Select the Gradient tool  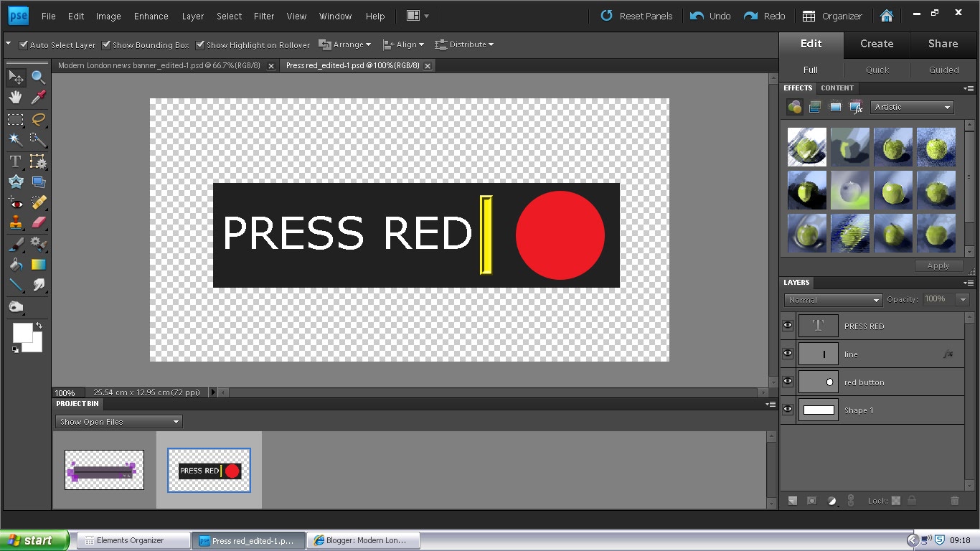click(39, 264)
